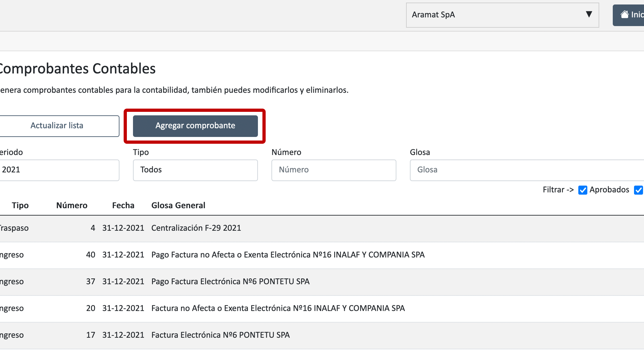Open the Aramat SpA company dropdown arrow
The width and height of the screenshot is (644, 350).
tap(589, 15)
